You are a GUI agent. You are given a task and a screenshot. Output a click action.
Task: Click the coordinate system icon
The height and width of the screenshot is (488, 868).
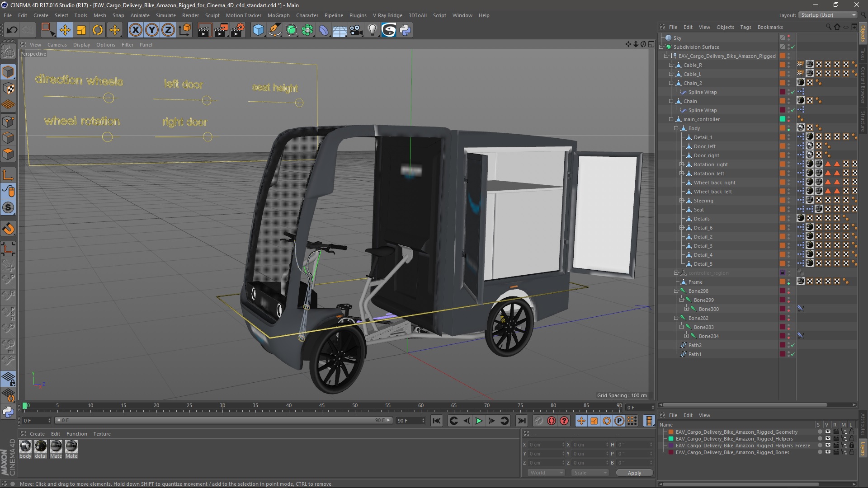click(x=184, y=30)
